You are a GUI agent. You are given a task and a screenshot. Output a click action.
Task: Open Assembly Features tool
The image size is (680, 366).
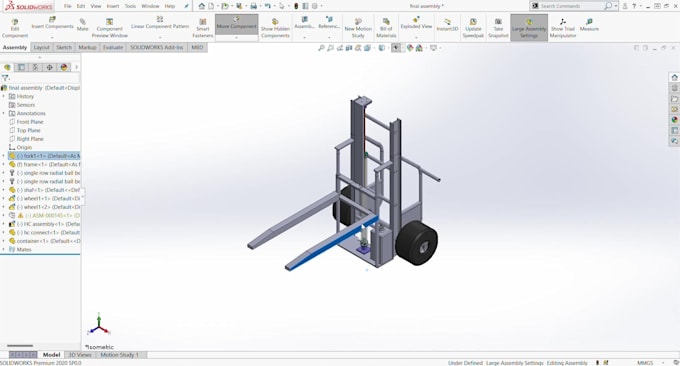tap(304, 23)
